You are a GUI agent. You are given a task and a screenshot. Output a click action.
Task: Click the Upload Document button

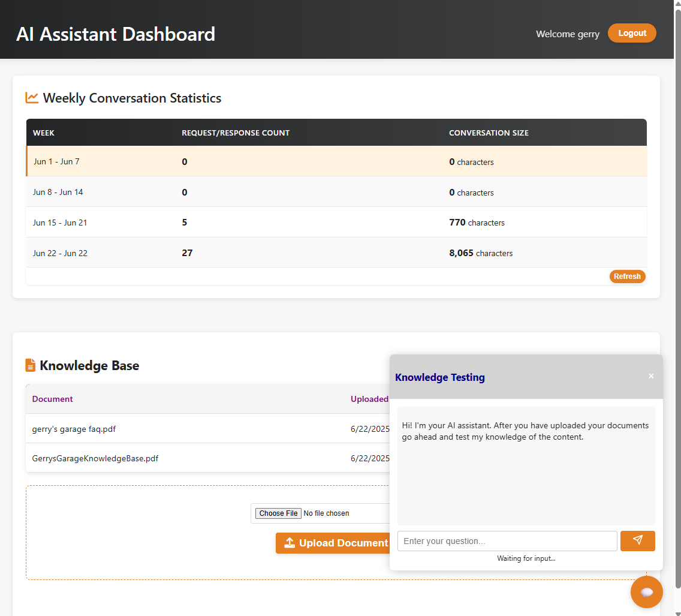click(x=334, y=543)
